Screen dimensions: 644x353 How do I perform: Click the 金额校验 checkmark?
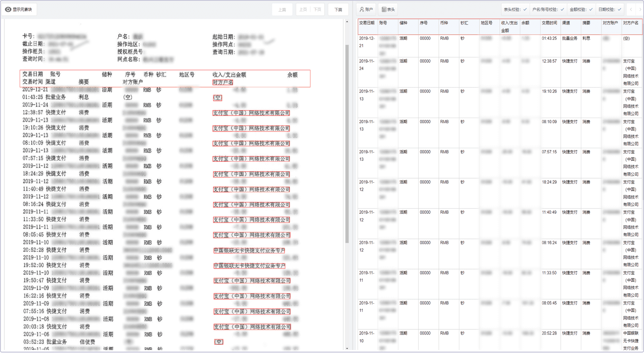click(x=591, y=10)
